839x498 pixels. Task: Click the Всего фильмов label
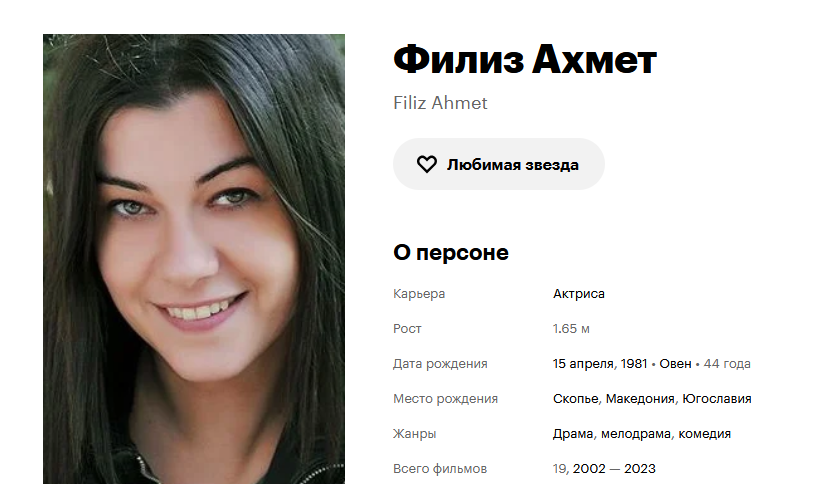440,469
